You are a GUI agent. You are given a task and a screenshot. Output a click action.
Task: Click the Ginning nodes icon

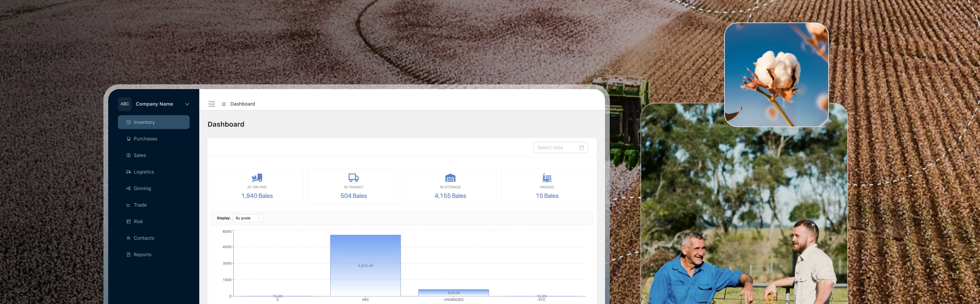pyautogui.click(x=129, y=188)
